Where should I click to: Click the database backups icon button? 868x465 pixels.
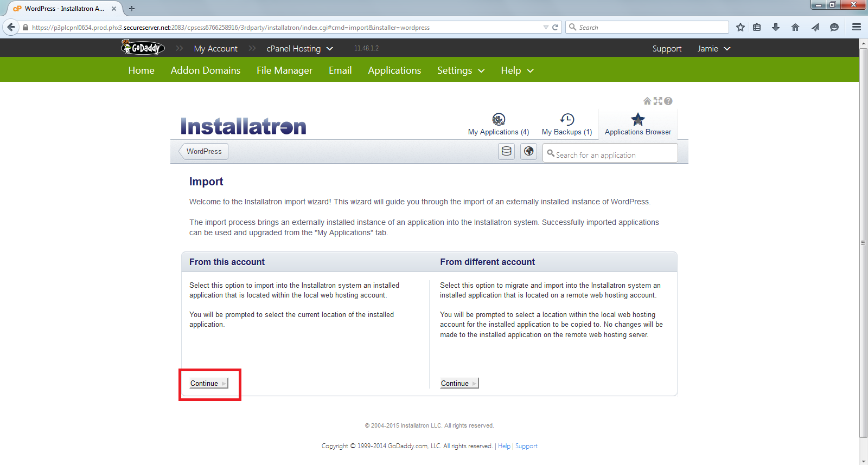(x=507, y=151)
